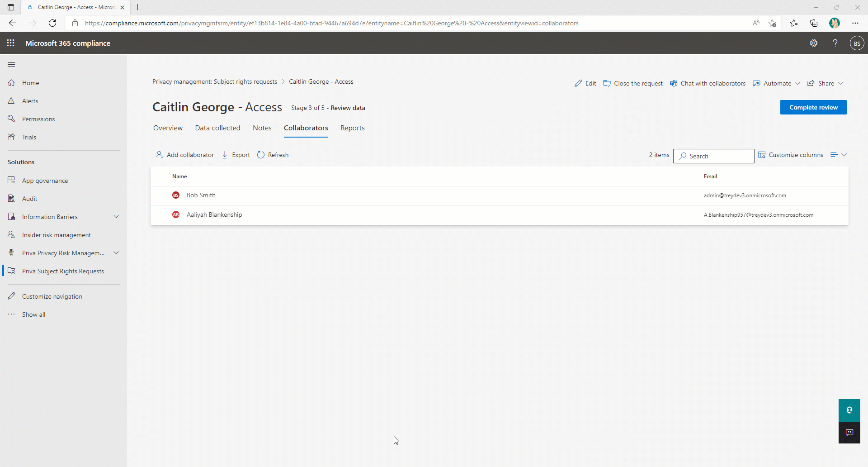Click the account avatar in the top bar
Image resolution: width=868 pixels, height=467 pixels.
click(x=857, y=43)
